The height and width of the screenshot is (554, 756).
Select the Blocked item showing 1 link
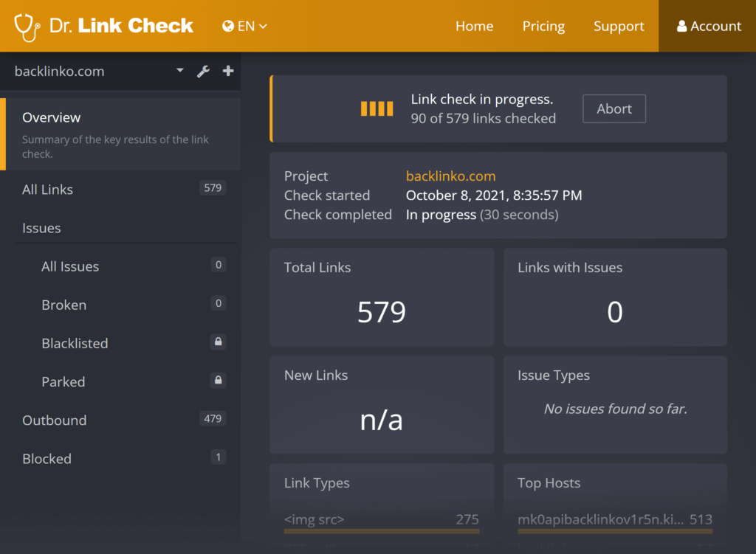coord(47,458)
